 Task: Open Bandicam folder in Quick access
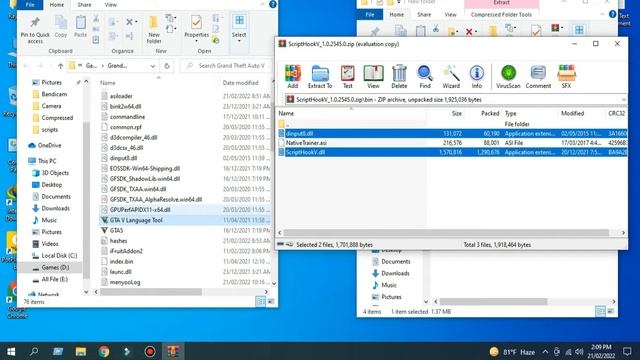[x=53, y=94]
